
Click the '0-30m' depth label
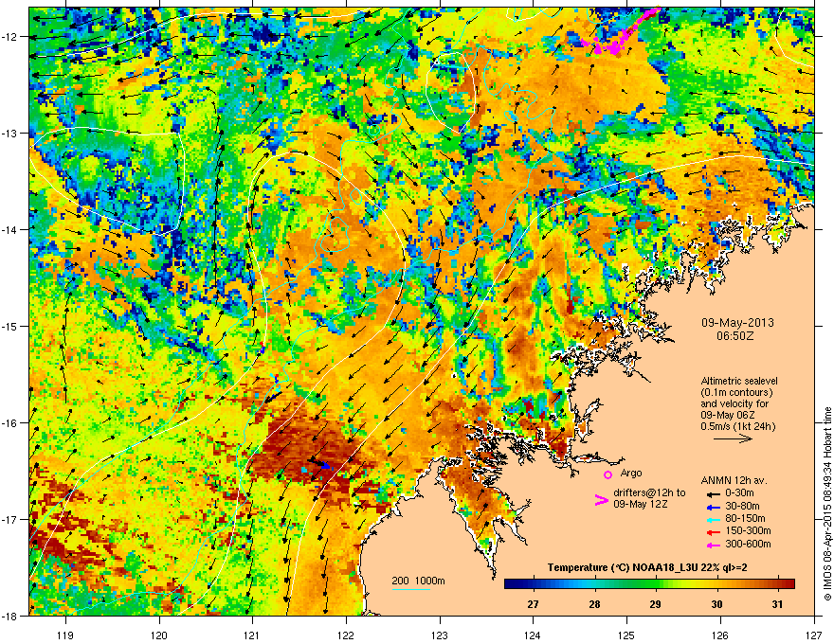coord(739,493)
